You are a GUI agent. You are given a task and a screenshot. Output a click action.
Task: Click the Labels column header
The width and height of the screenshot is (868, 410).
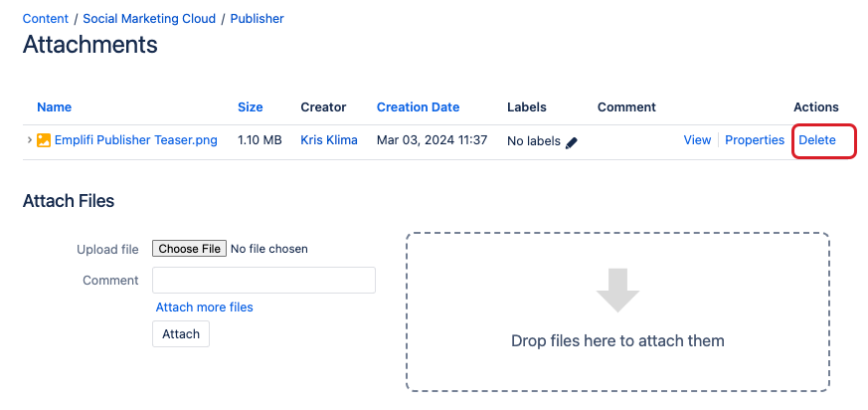point(526,106)
